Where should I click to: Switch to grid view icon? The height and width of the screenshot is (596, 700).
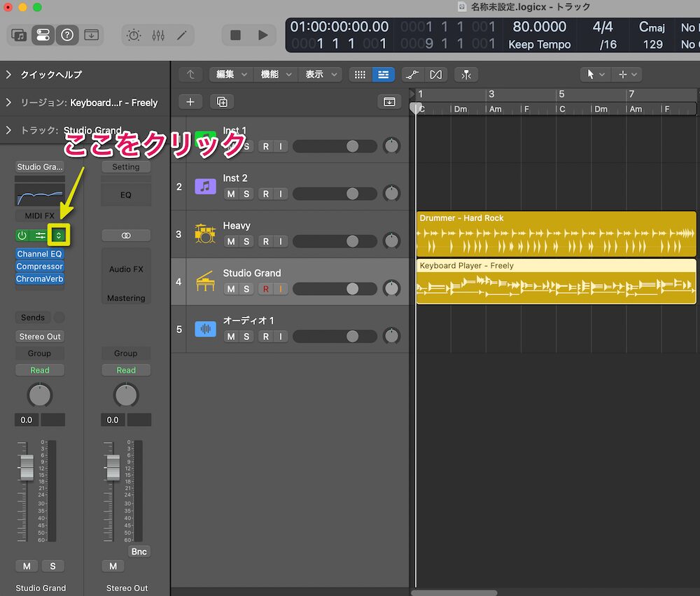[x=360, y=74]
